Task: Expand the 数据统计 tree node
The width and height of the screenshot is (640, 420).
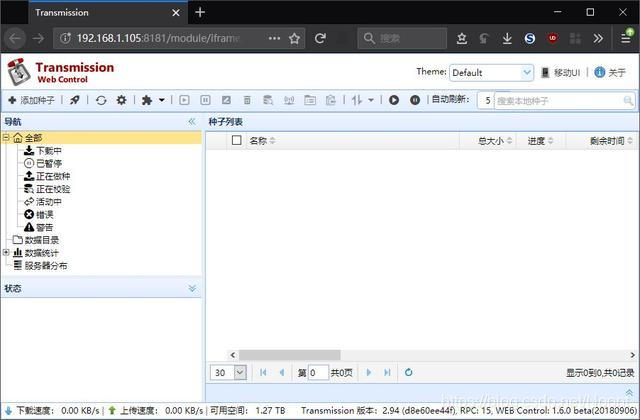Action: (6, 253)
